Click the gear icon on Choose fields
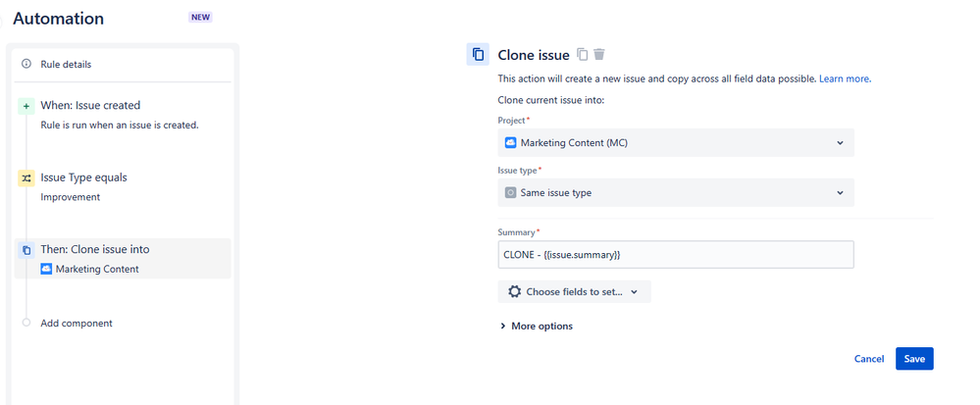The width and height of the screenshot is (980, 405). (x=515, y=291)
